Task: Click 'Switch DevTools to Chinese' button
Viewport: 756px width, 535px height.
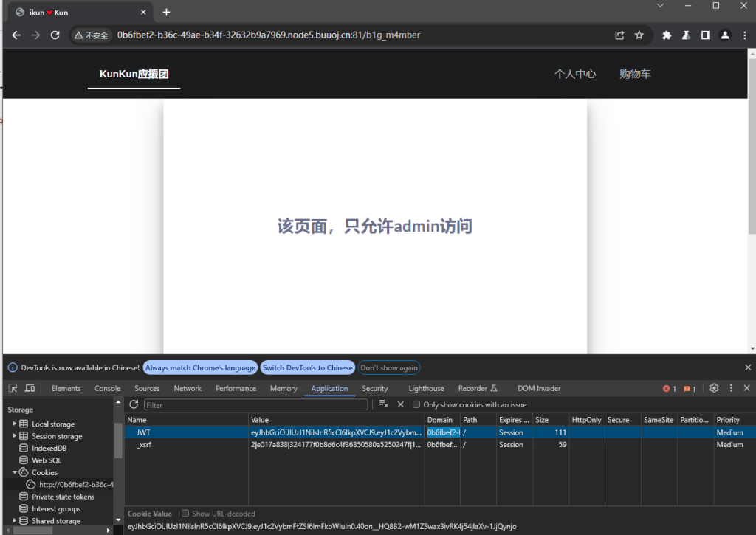Action: click(x=307, y=367)
